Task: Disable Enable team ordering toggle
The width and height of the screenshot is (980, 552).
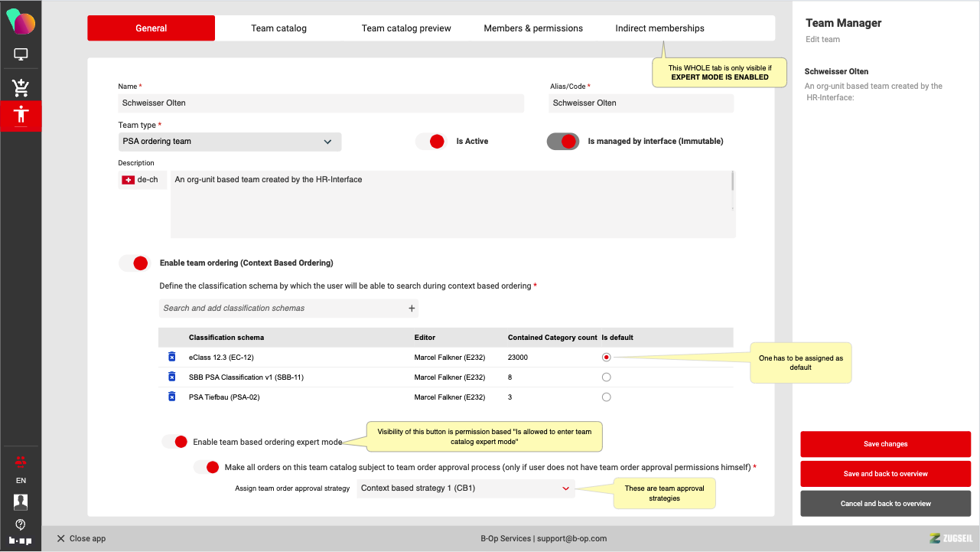Action: [x=134, y=263]
